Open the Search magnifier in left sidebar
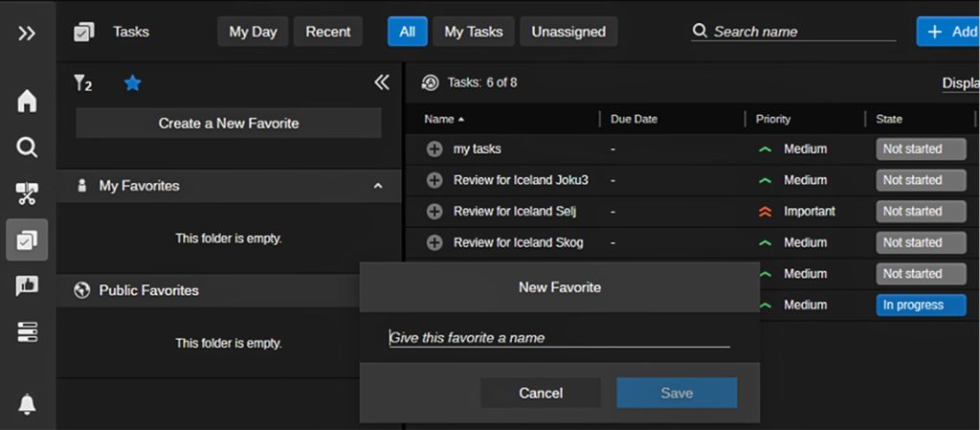The width and height of the screenshot is (980, 430). [x=27, y=147]
